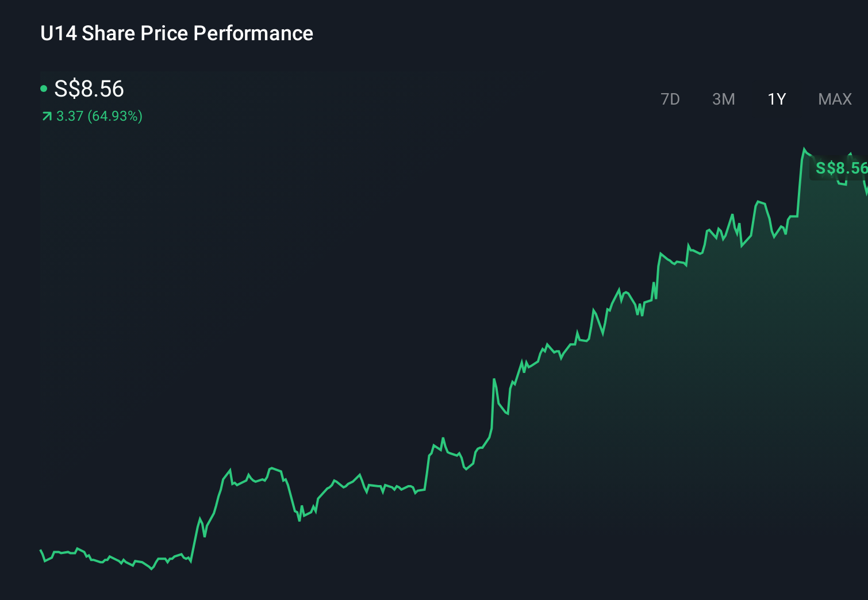Select the 7D time range
The image size is (868, 600).
click(x=670, y=99)
